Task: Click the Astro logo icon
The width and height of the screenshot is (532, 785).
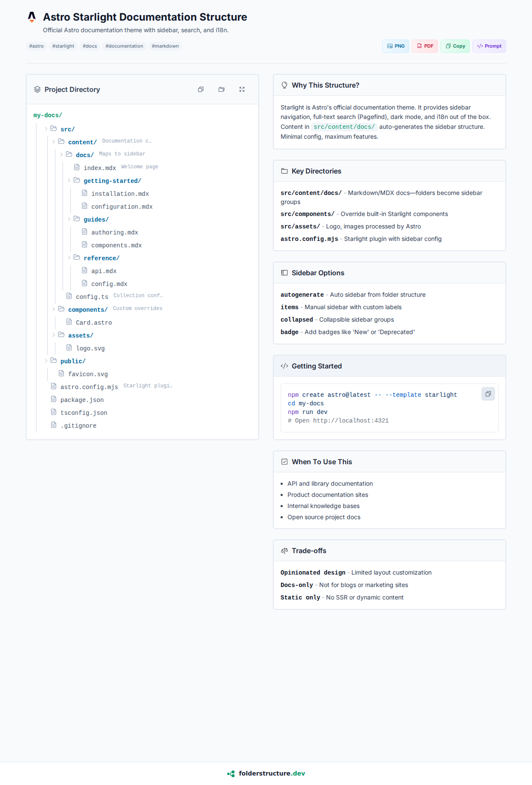Action: coord(32,17)
